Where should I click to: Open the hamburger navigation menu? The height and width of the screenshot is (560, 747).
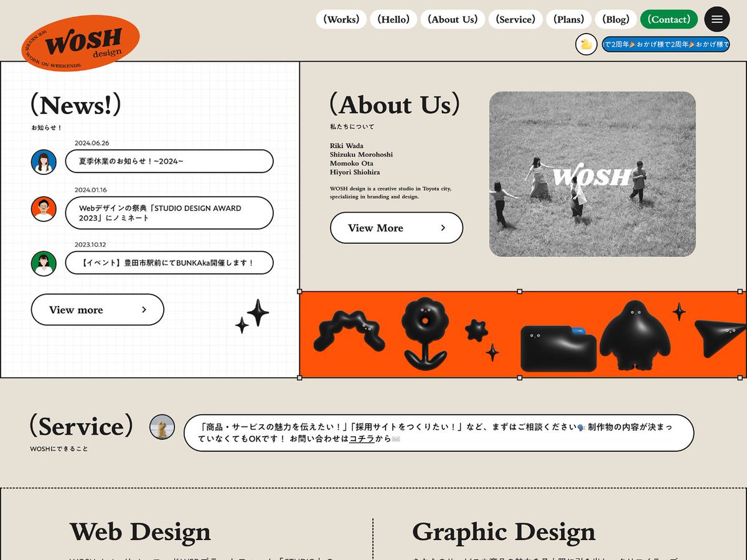pos(716,19)
